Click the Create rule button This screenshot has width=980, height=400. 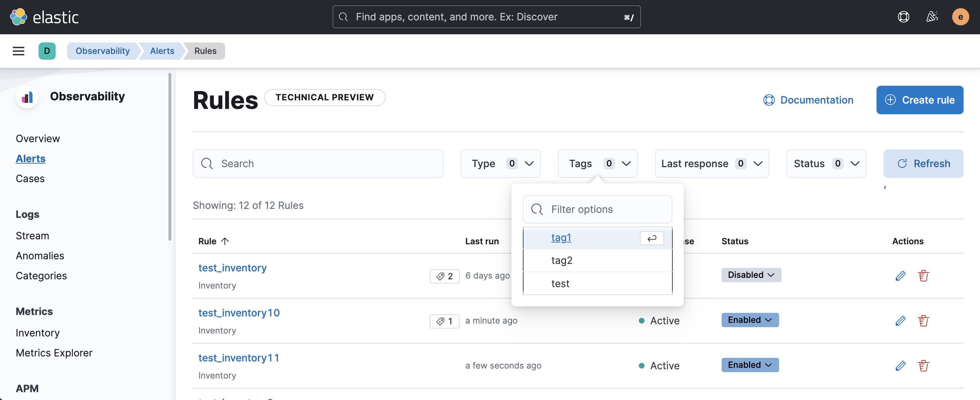point(920,100)
